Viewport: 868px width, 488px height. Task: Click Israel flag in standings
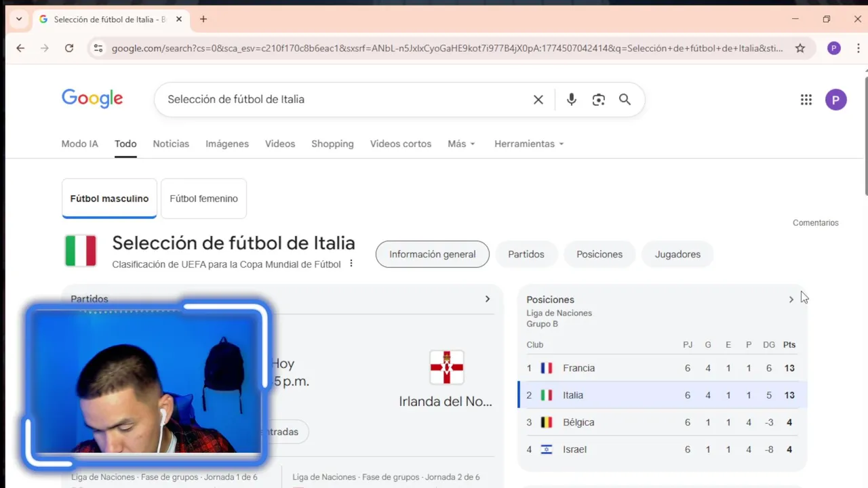pyautogui.click(x=547, y=449)
